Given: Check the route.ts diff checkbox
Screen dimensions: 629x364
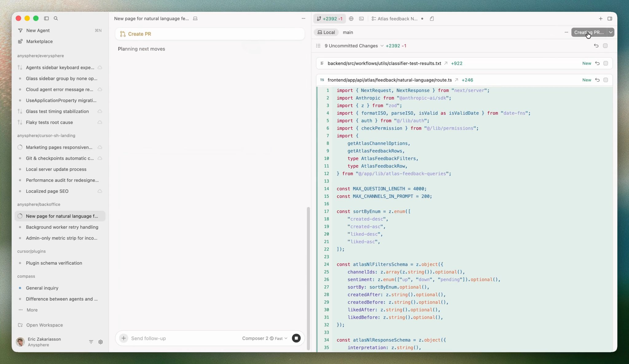Looking at the screenshot, I should (605, 80).
